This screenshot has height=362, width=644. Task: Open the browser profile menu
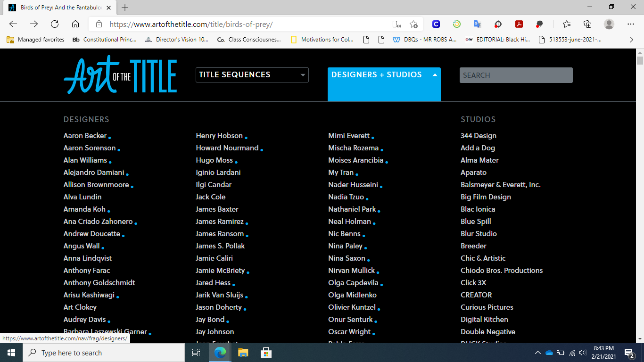click(x=609, y=24)
